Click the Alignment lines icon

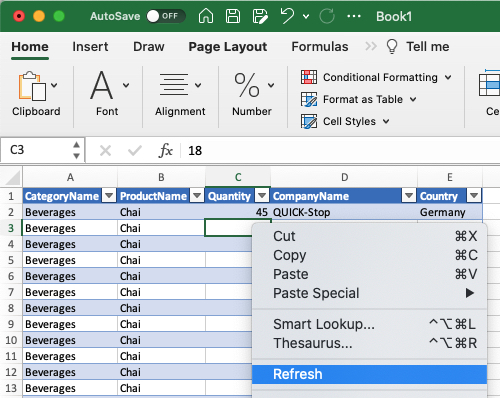point(174,84)
